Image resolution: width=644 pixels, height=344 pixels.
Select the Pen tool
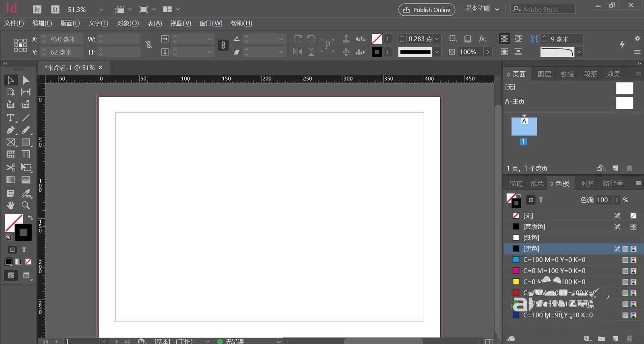click(10, 130)
